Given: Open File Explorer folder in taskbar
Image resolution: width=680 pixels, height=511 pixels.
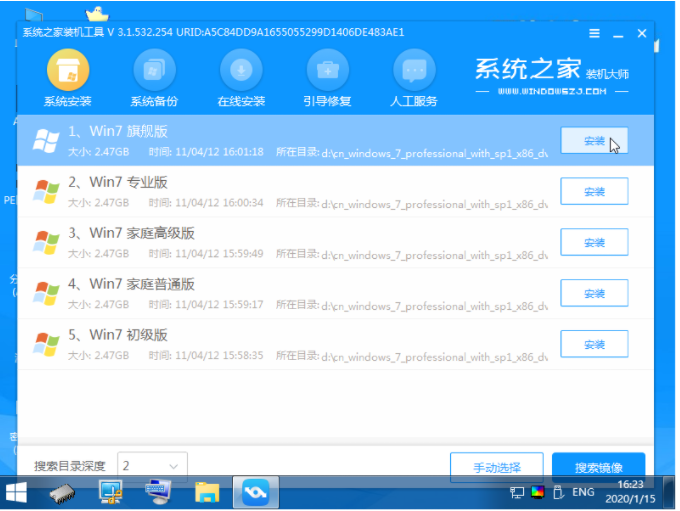Looking at the screenshot, I should [207, 492].
